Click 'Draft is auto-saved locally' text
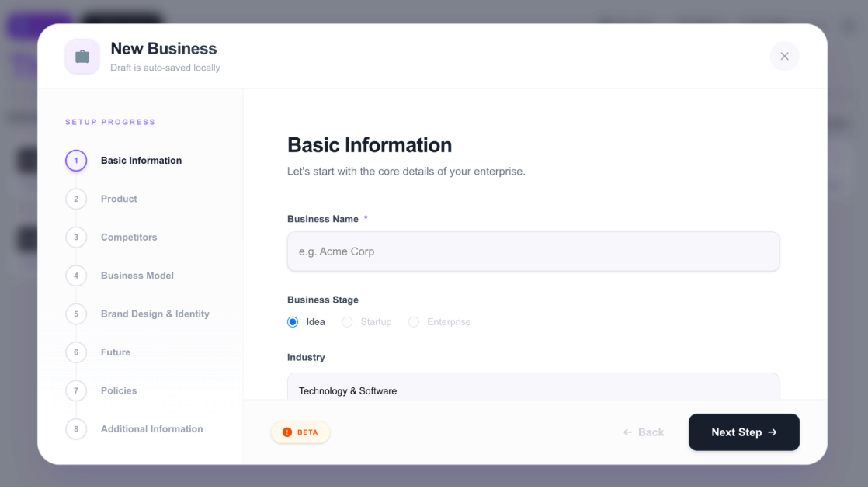Image resolution: width=868 pixels, height=489 pixels. coord(165,68)
